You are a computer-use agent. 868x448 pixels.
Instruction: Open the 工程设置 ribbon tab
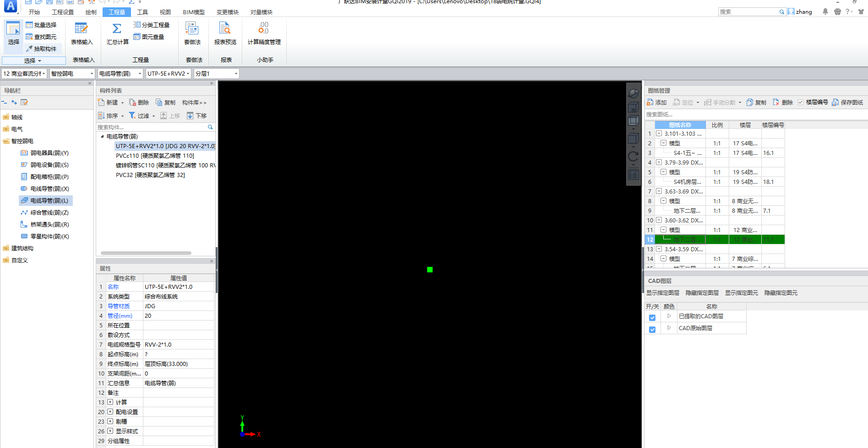pos(63,12)
